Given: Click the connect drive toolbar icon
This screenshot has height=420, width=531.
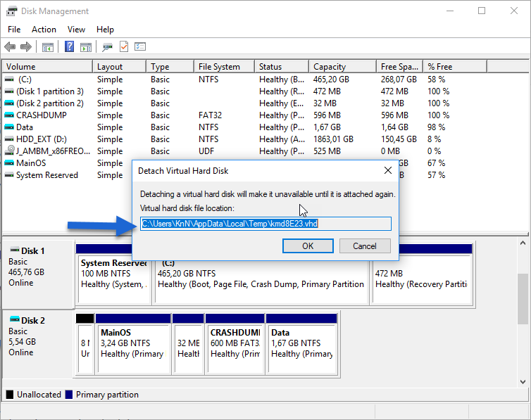Looking at the screenshot, I should click(107, 47).
